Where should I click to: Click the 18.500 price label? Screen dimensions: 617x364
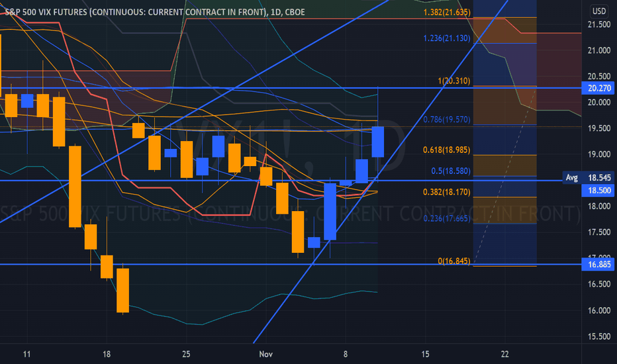(598, 191)
